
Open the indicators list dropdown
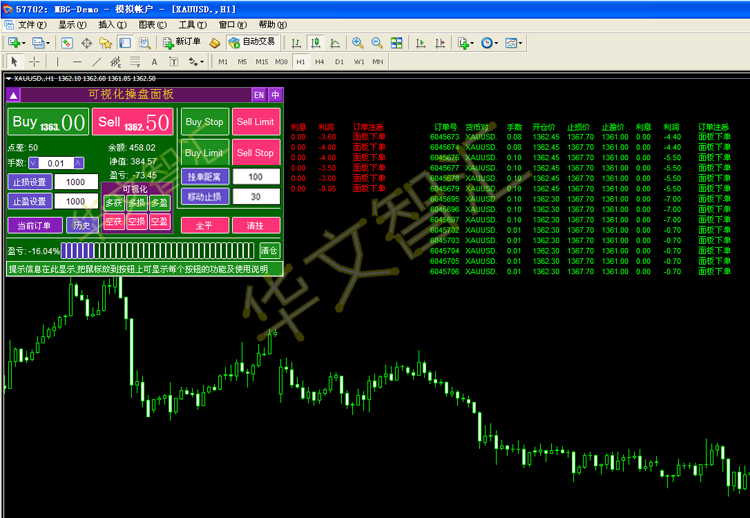click(x=465, y=43)
